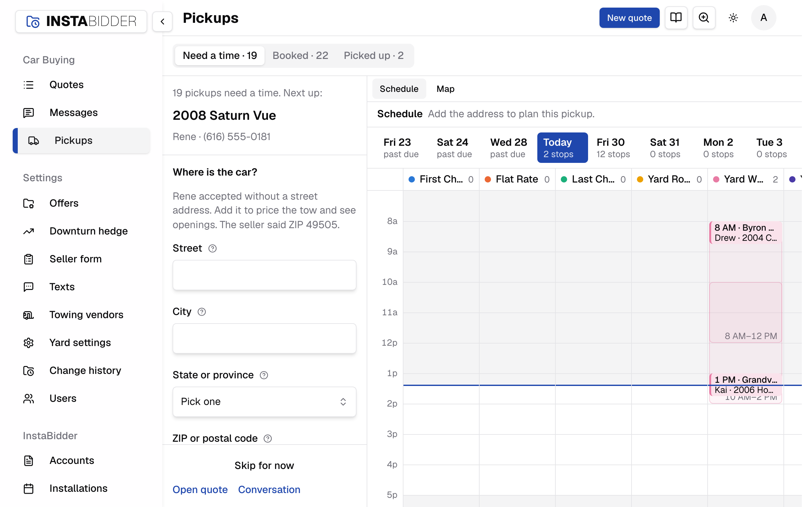Switch to the Booked · 22 tab
812x507 pixels.
point(300,55)
